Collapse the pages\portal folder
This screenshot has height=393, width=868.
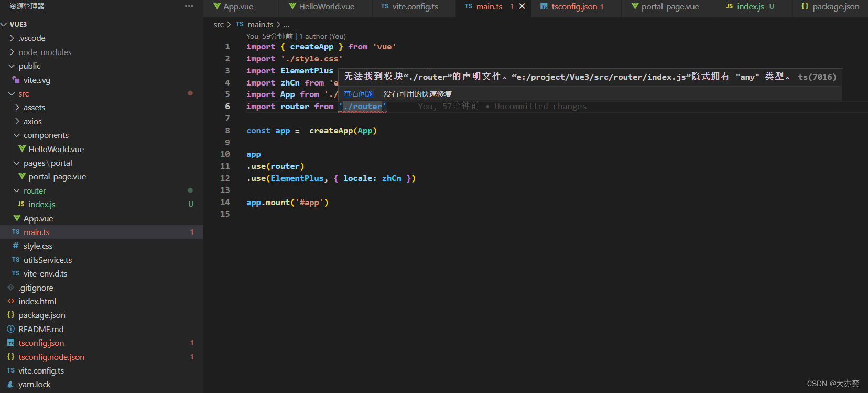pos(17,163)
